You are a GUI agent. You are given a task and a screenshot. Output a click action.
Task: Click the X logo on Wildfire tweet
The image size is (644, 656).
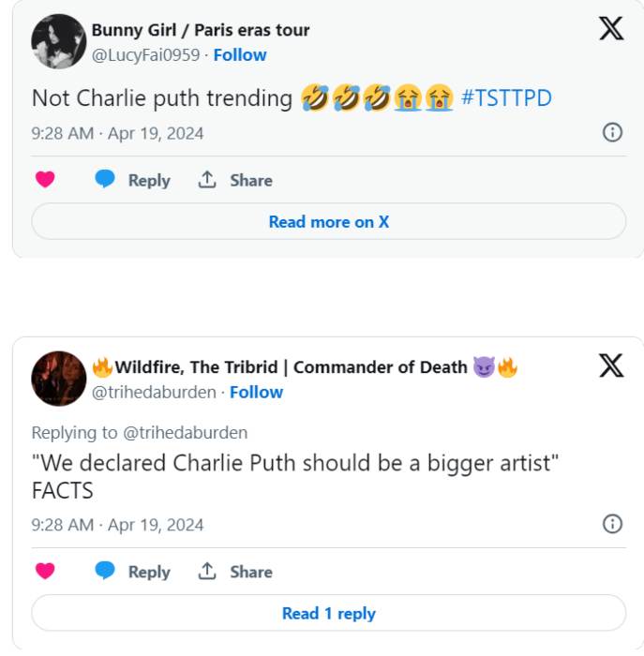click(x=611, y=365)
